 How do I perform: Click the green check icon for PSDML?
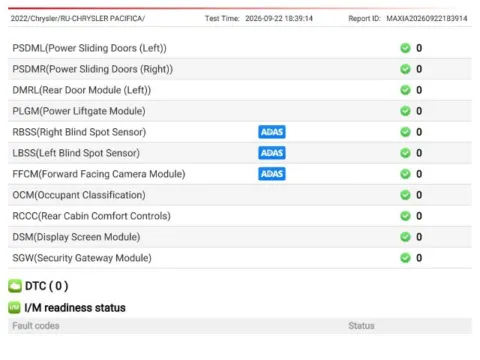(x=405, y=48)
